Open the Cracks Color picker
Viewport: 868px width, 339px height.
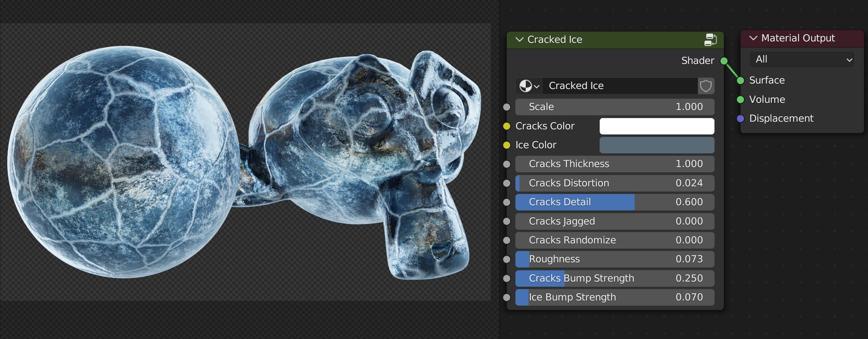click(657, 126)
